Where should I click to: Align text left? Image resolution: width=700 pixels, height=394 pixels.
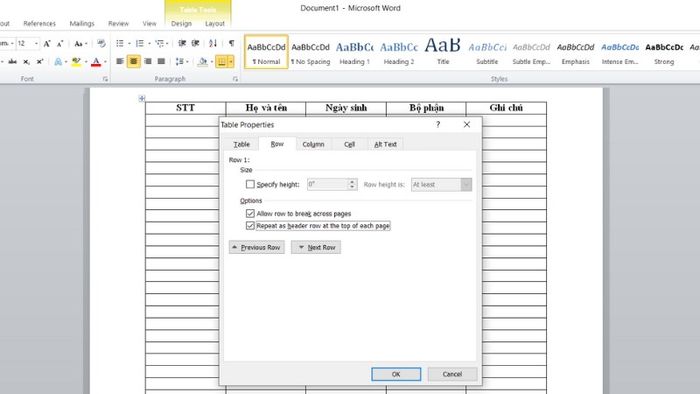(120, 61)
